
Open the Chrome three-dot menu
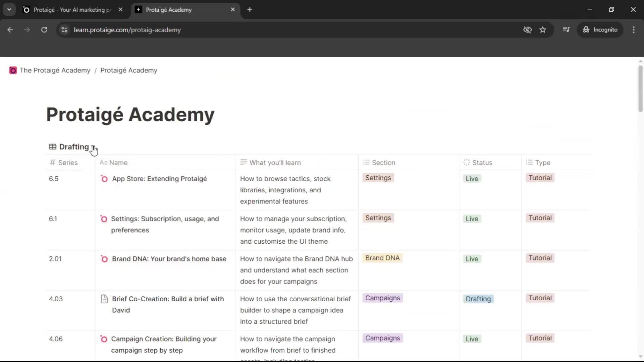point(634,29)
